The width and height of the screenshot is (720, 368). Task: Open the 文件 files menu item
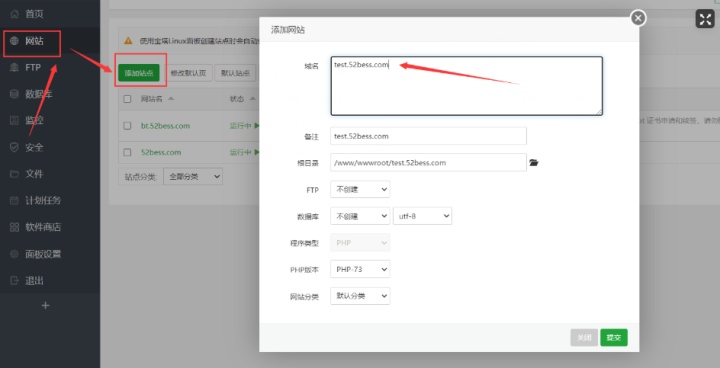point(50,174)
